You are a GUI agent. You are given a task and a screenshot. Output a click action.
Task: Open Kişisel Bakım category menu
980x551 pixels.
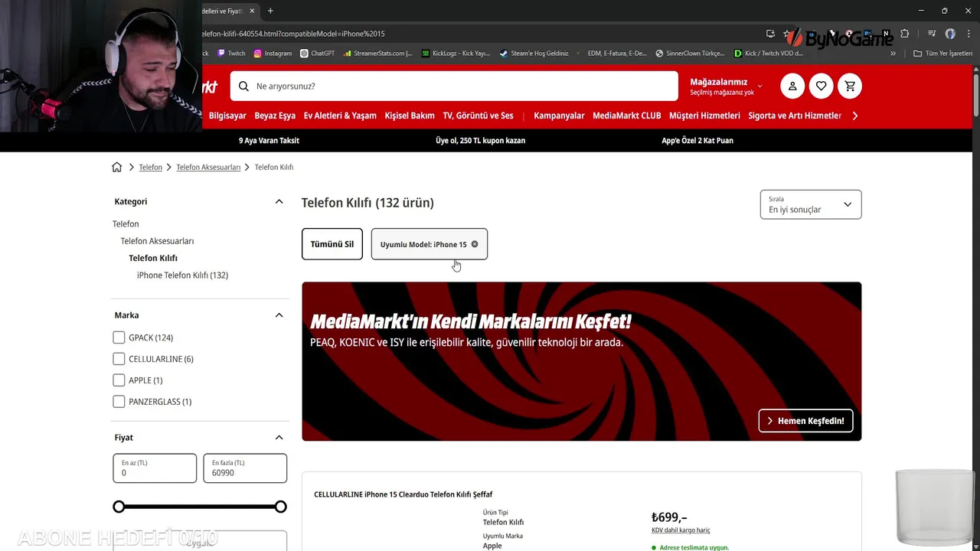(x=410, y=116)
